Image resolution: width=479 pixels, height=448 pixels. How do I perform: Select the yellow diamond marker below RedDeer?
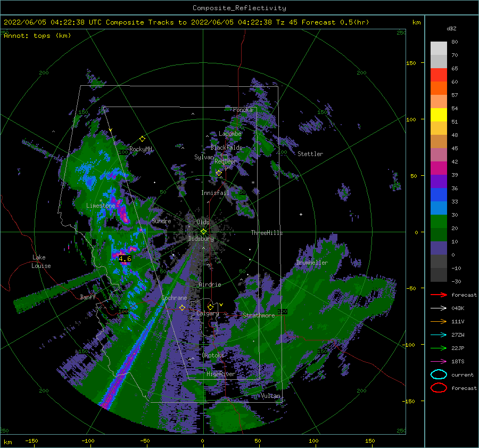[219, 173]
